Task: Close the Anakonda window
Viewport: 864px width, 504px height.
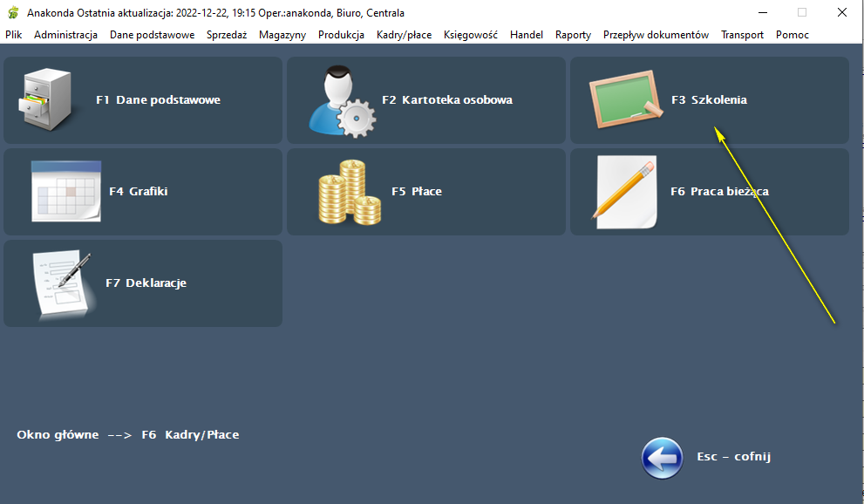Action: click(x=842, y=13)
